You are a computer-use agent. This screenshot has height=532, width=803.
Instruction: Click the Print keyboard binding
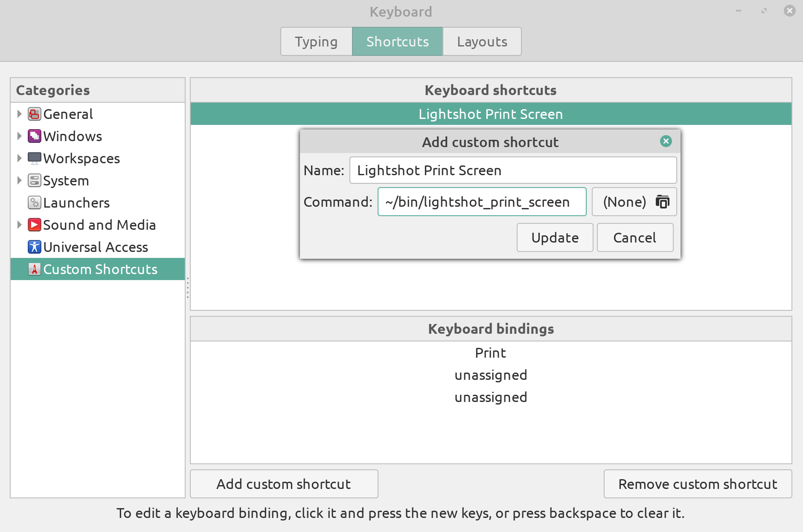pos(491,353)
